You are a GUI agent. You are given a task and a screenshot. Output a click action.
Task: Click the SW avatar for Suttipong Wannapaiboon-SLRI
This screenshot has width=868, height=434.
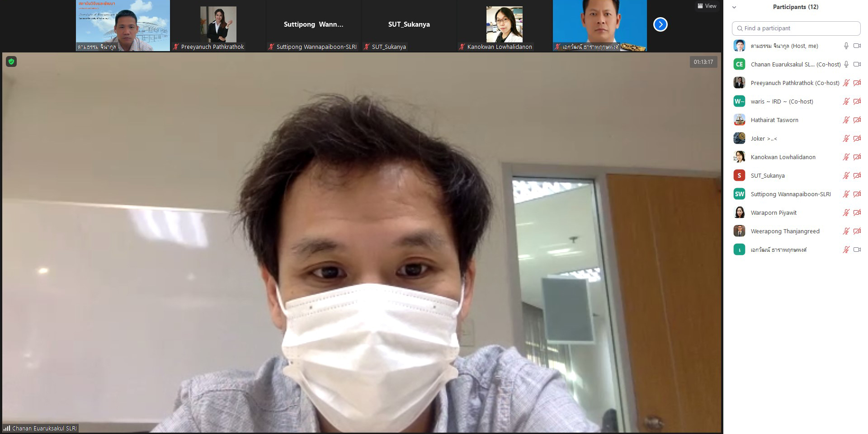click(x=739, y=194)
